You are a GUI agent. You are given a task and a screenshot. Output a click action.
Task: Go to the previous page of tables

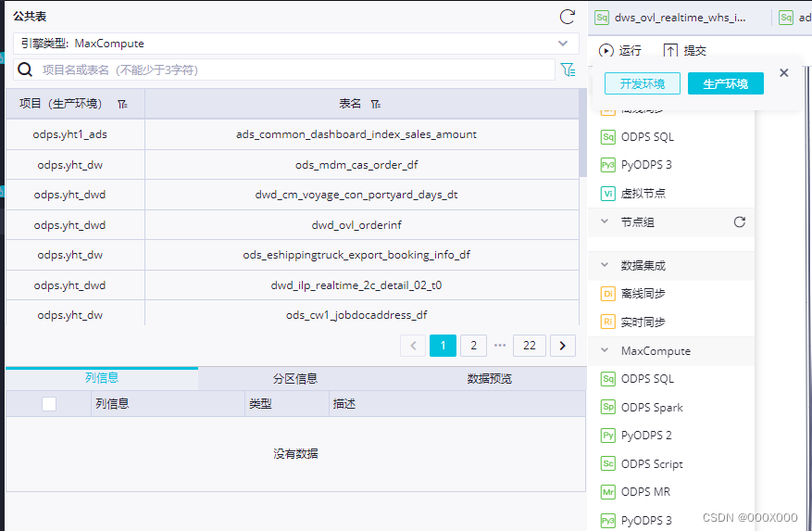click(x=413, y=346)
